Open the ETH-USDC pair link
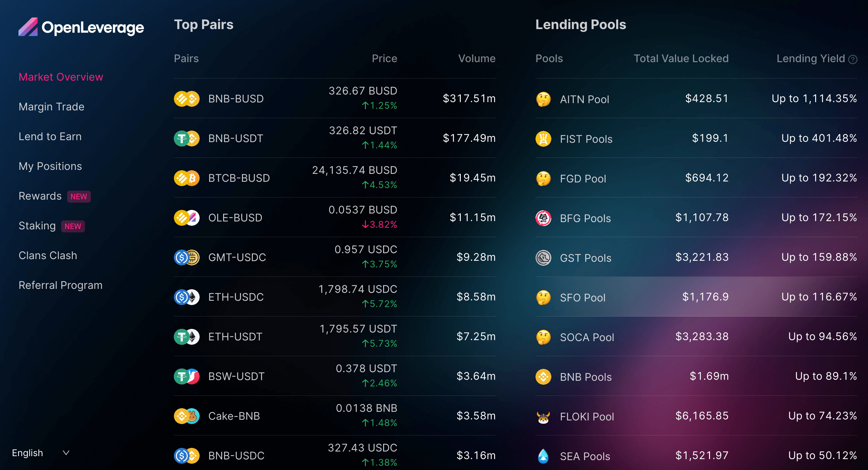This screenshot has height=470, width=868. [x=236, y=297]
